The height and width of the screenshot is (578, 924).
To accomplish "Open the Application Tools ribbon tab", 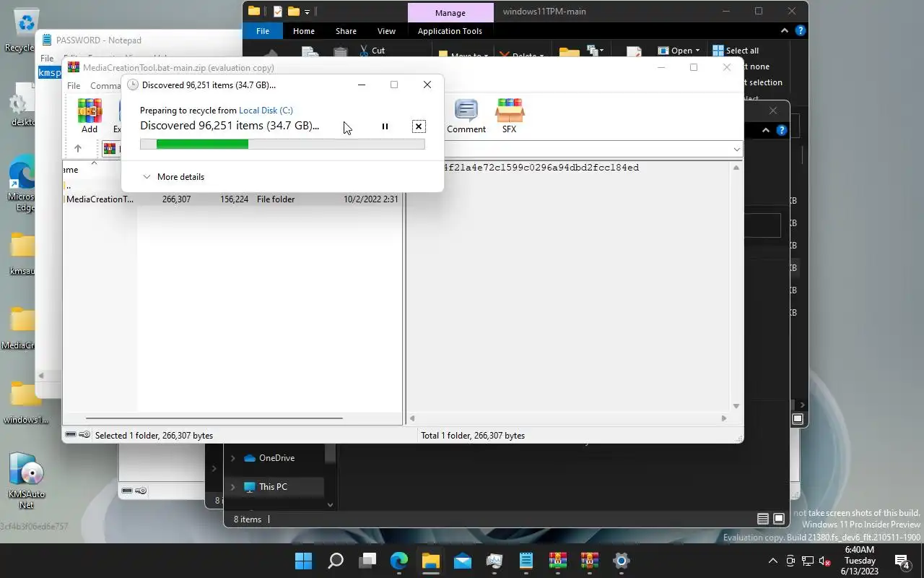I will pyautogui.click(x=450, y=31).
